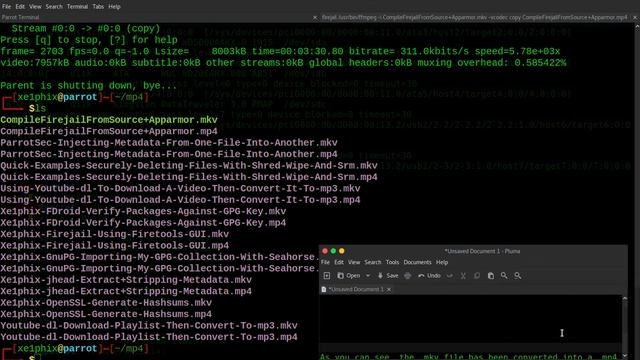Click the Copy icon in Pluma toolbar
The width and height of the screenshot is (640, 360).
477,276
